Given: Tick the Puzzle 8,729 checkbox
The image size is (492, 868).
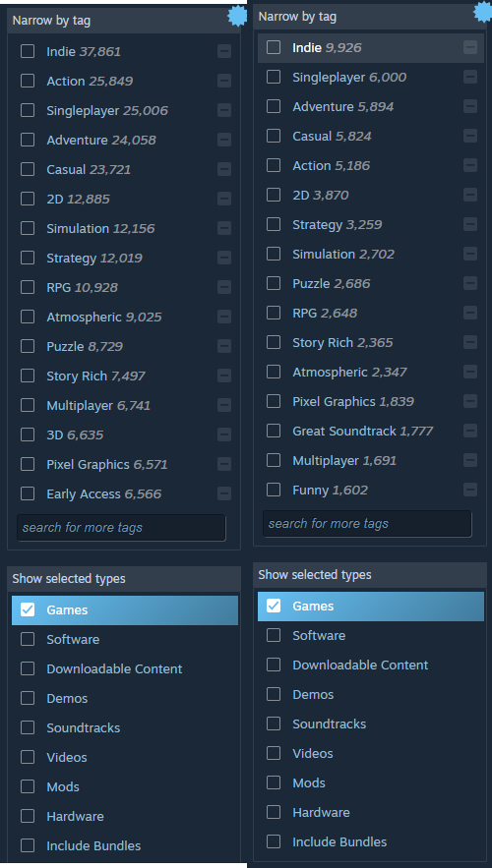Looking at the screenshot, I should (28, 347).
